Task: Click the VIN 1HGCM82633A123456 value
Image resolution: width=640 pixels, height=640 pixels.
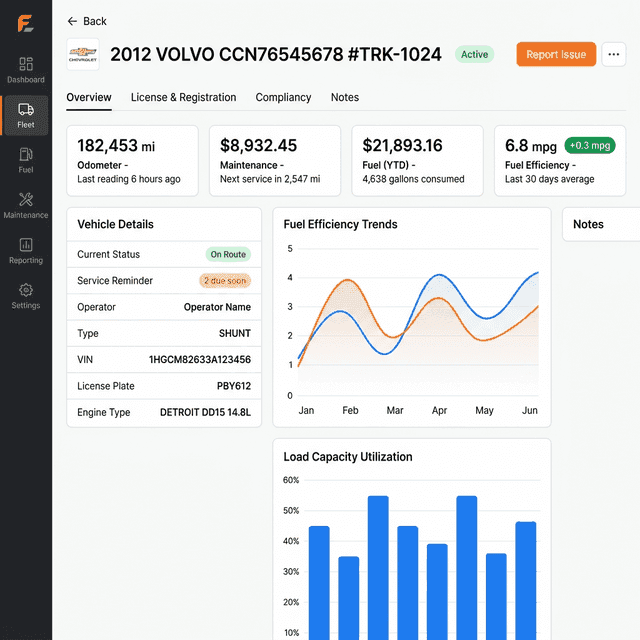Action: [200, 360]
